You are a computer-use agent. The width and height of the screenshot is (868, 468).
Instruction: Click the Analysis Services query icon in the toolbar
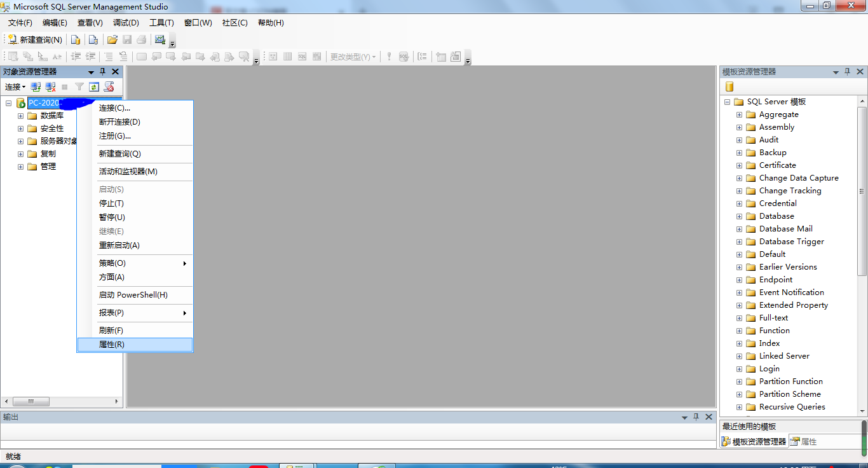(x=93, y=39)
